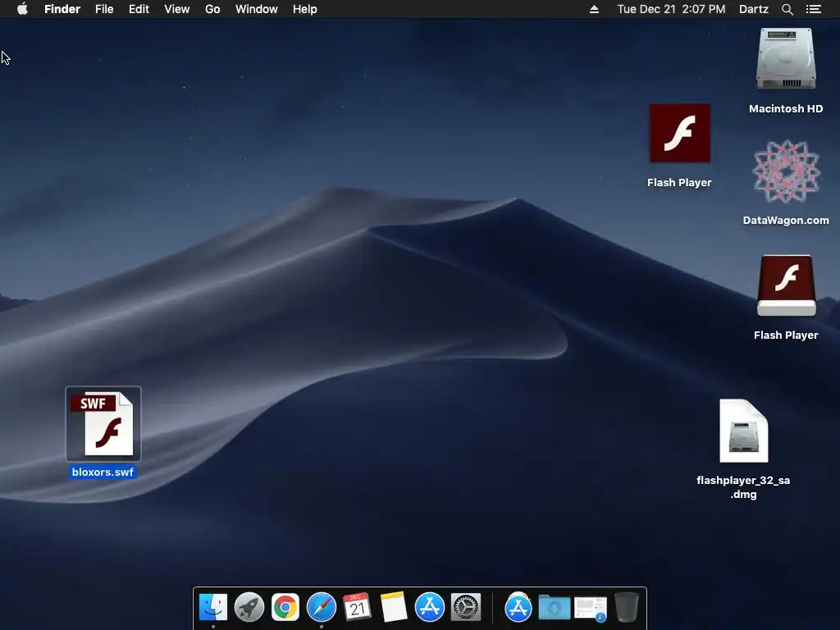Open the Help menu

(x=305, y=9)
